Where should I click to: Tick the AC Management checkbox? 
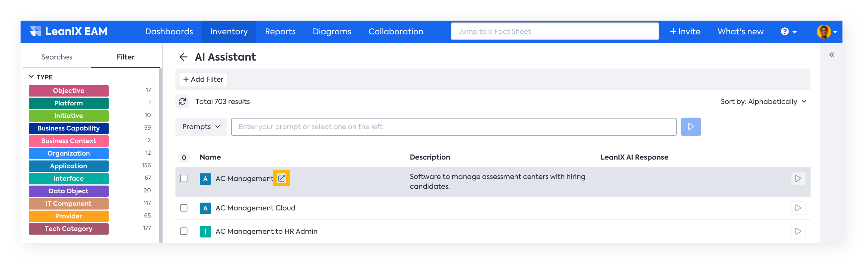[184, 179]
